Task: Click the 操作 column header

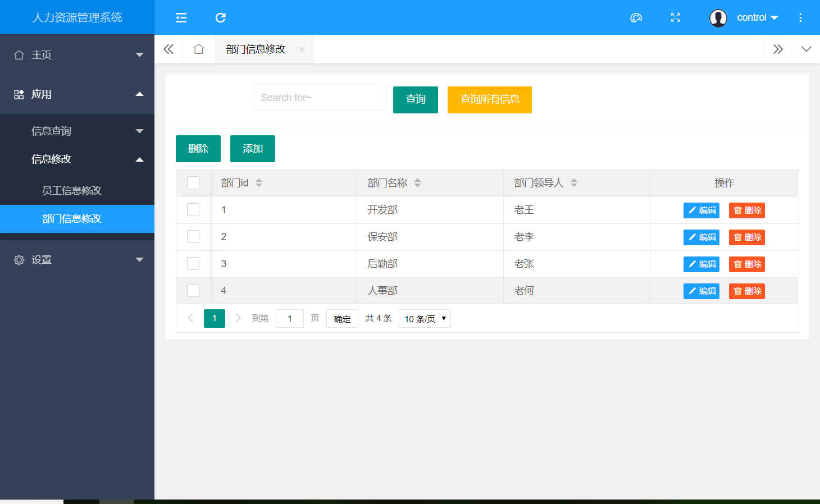Action: (x=724, y=182)
